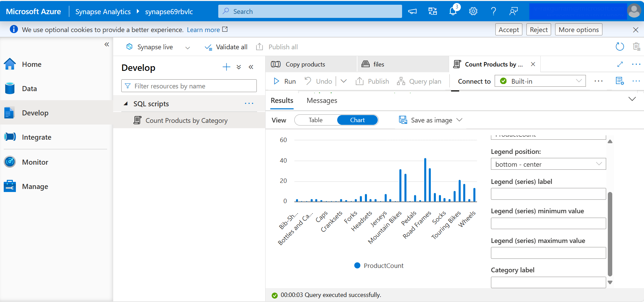Open directory and subscription switcher icon
This screenshot has width=644, height=302.
click(432, 11)
